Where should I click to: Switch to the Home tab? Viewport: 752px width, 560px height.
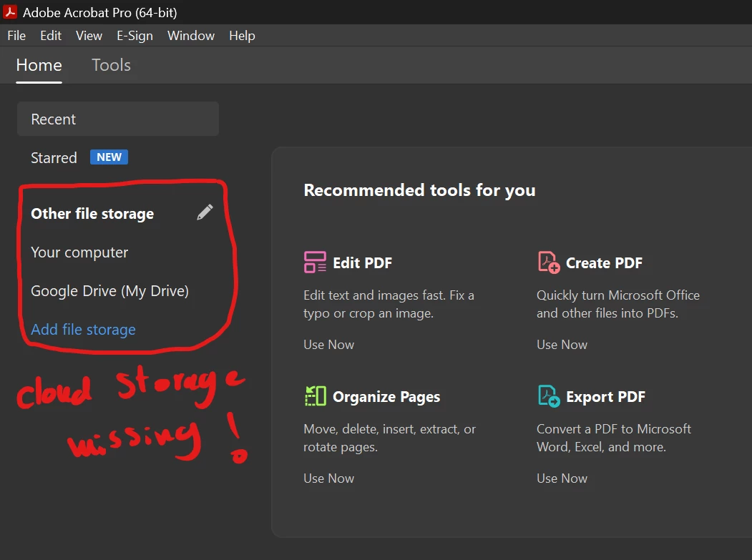(x=39, y=65)
